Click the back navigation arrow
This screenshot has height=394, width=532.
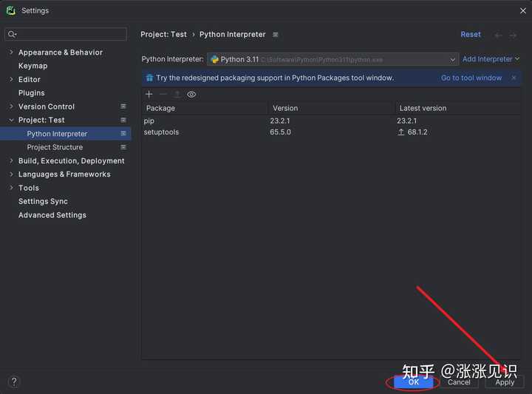(498, 35)
